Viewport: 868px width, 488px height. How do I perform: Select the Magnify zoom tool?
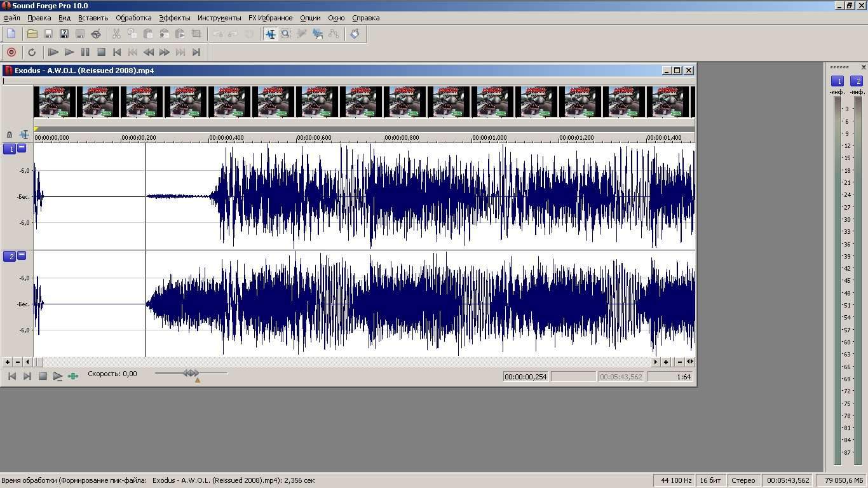coord(286,34)
